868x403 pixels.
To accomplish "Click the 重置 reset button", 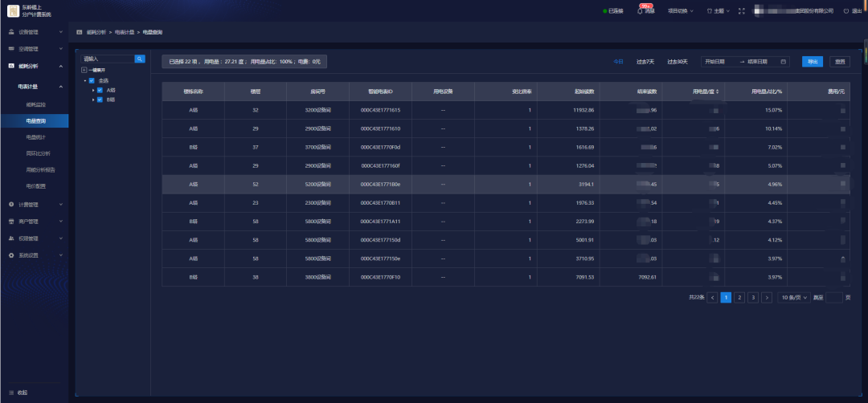I will 840,62.
